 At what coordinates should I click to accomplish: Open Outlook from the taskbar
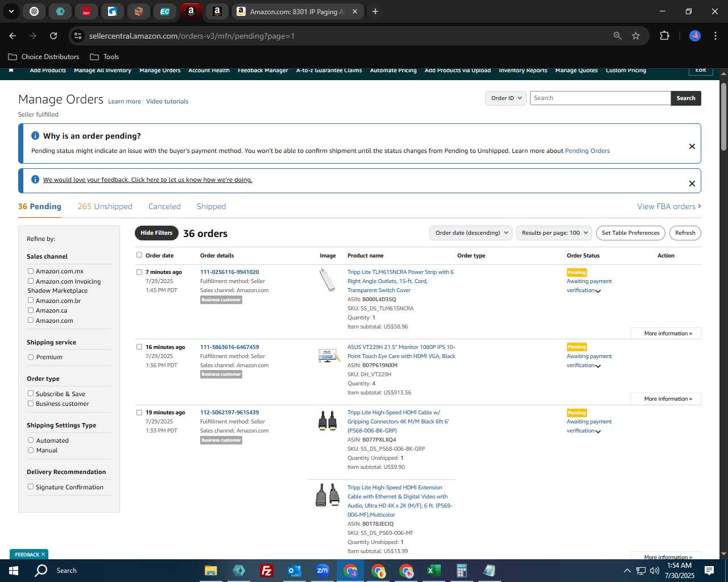(x=295, y=571)
